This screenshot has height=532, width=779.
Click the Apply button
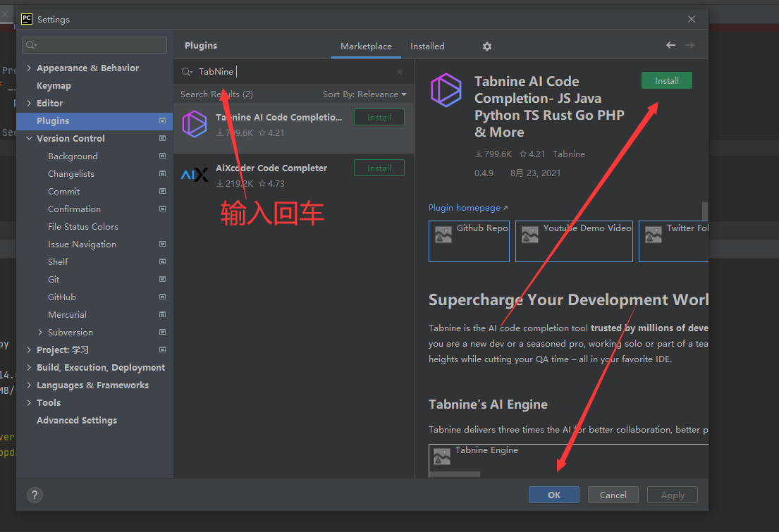click(x=673, y=495)
